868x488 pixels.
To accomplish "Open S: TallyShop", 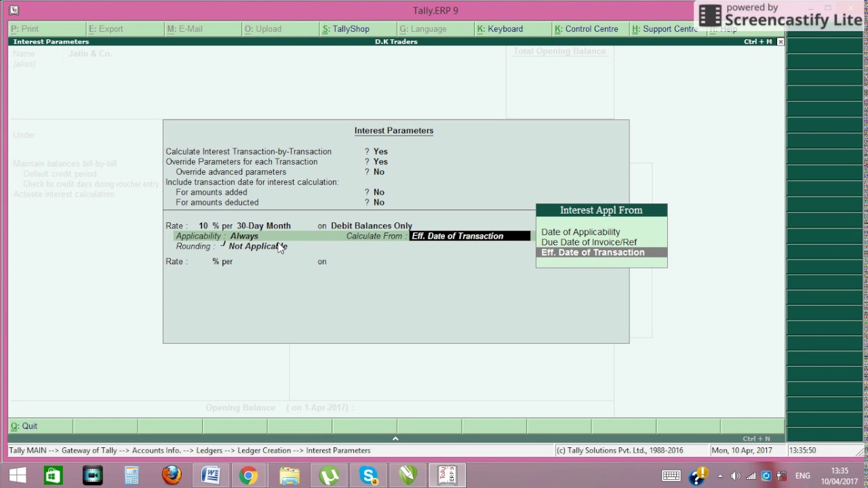I will pyautogui.click(x=358, y=29).
